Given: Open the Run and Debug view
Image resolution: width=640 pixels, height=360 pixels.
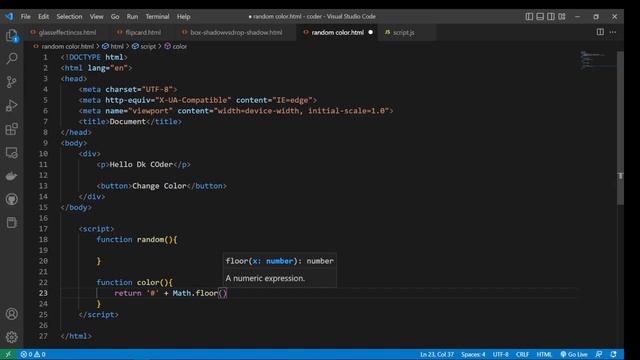Looking at the screenshot, I should 12,106.
